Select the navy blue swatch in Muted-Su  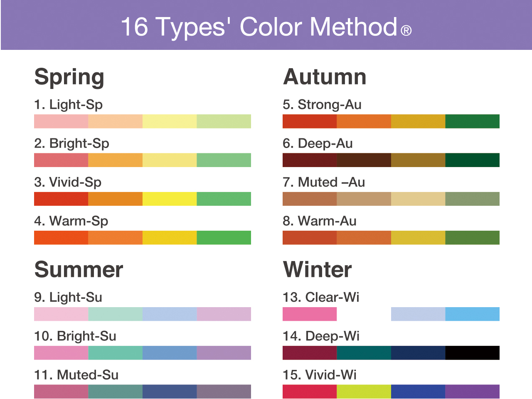(170, 391)
